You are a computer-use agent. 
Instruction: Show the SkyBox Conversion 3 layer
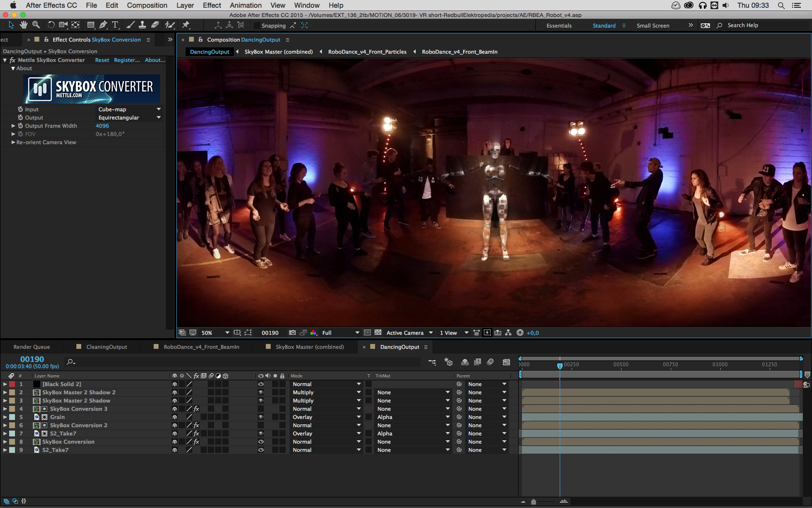click(261, 409)
